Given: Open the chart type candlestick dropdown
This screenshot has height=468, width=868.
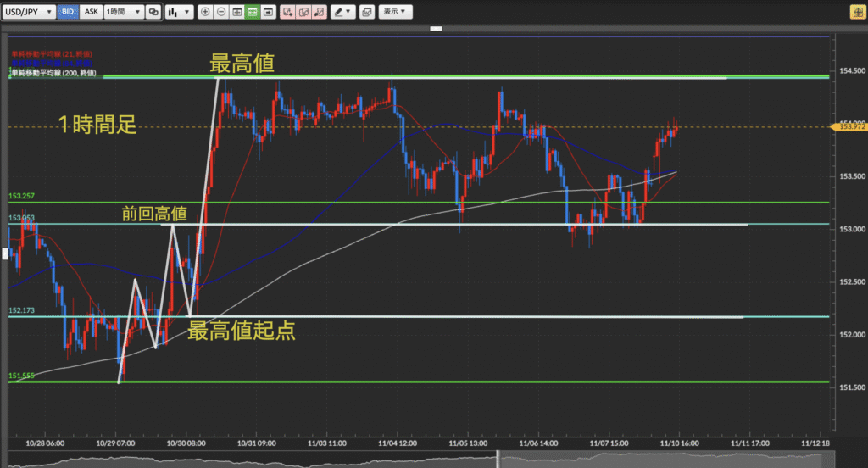Looking at the screenshot, I should point(178,12).
